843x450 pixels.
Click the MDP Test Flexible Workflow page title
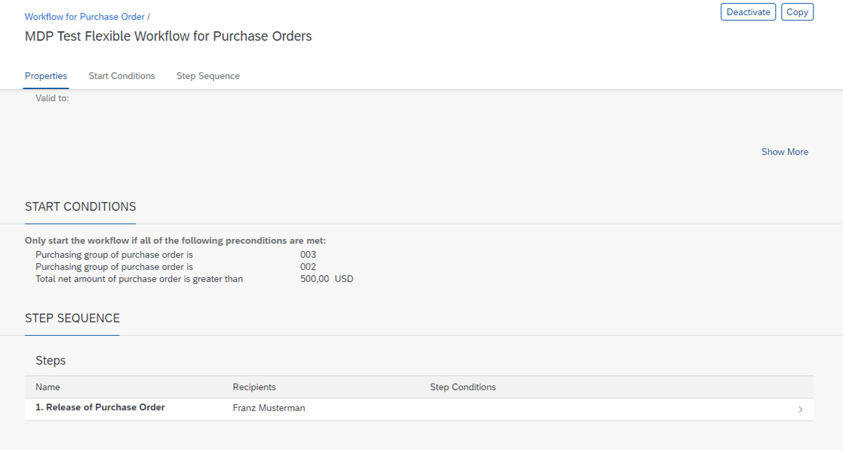168,36
